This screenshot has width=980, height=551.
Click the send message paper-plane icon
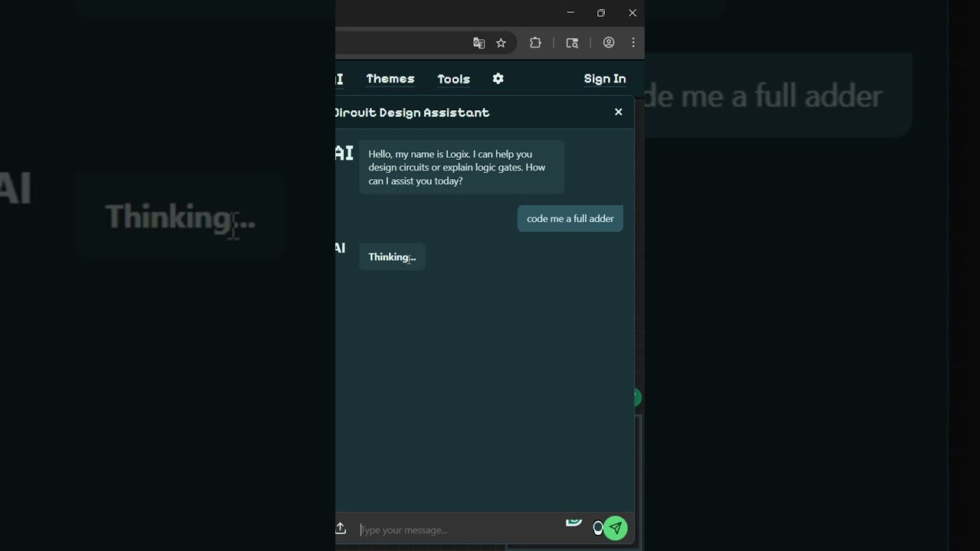pos(615,528)
